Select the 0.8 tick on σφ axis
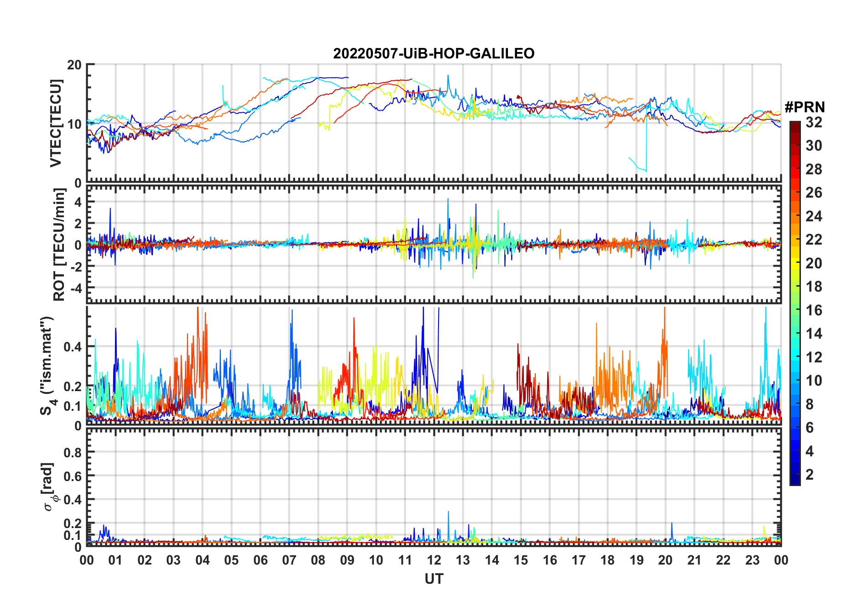 point(73,452)
